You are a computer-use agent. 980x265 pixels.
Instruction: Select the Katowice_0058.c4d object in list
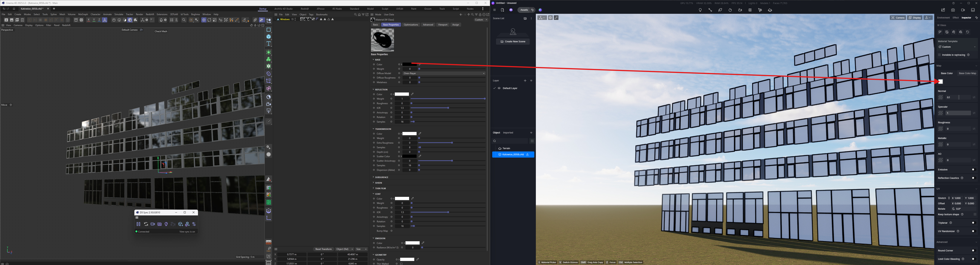tap(513, 155)
